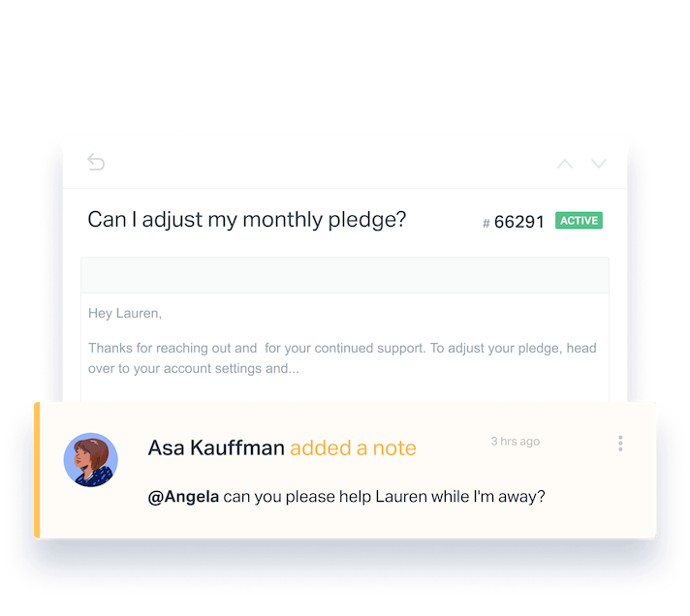This screenshot has height=616, width=690.
Task: Click into the reply text starting Hey Lauren
Action: pyautogui.click(x=125, y=313)
